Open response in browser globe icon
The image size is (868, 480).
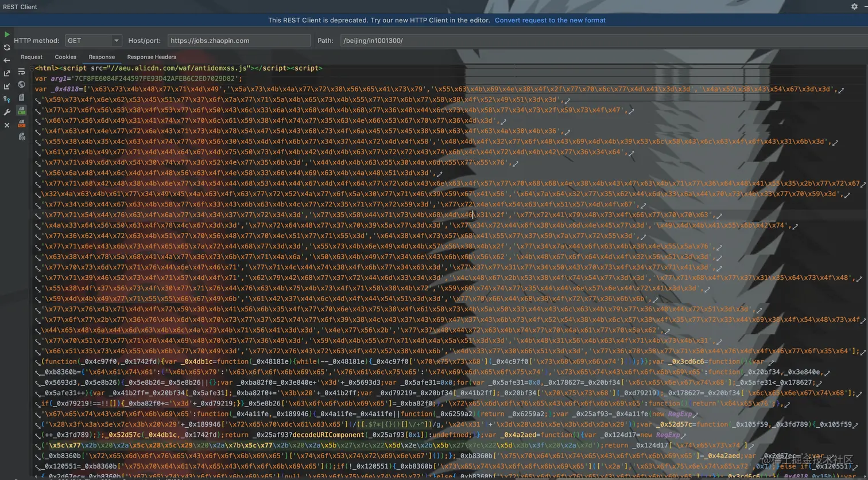click(x=21, y=85)
